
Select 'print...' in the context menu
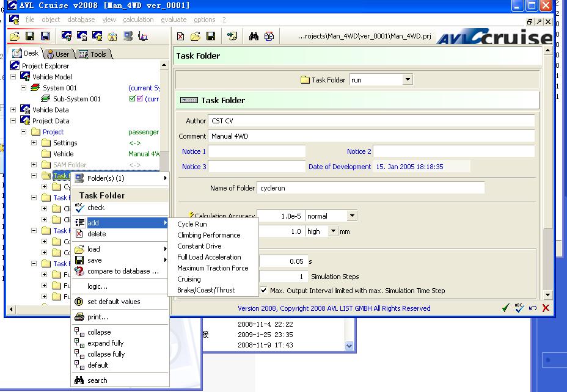click(120, 317)
